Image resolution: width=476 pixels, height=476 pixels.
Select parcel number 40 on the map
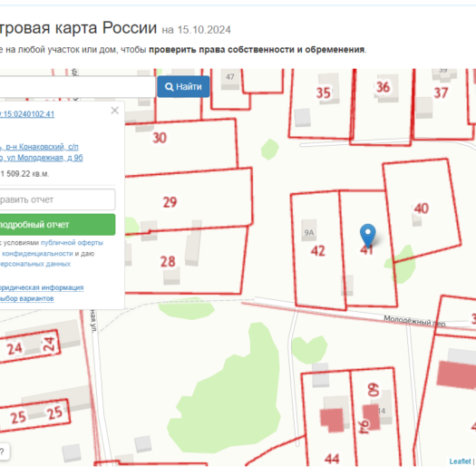422,209
